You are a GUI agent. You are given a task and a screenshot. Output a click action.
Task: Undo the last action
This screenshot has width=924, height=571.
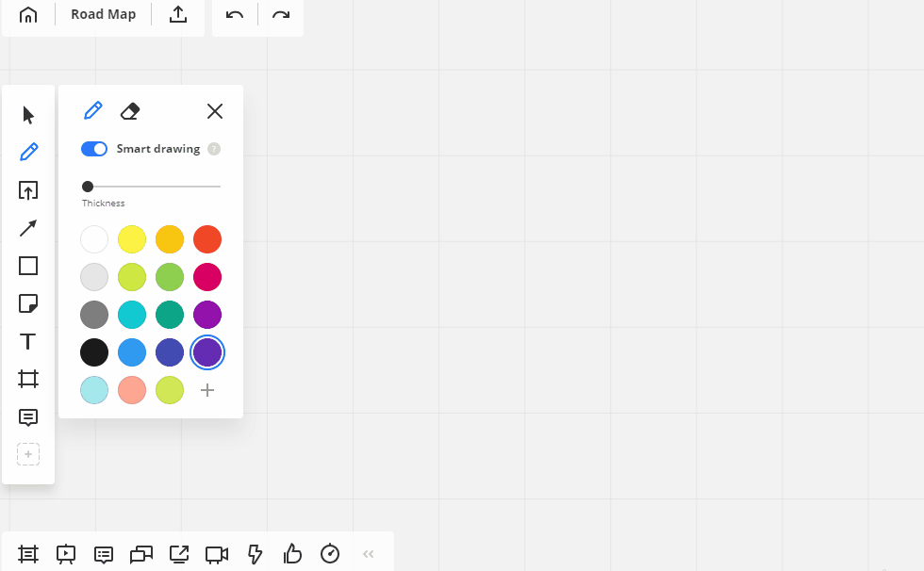pos(235,14)
